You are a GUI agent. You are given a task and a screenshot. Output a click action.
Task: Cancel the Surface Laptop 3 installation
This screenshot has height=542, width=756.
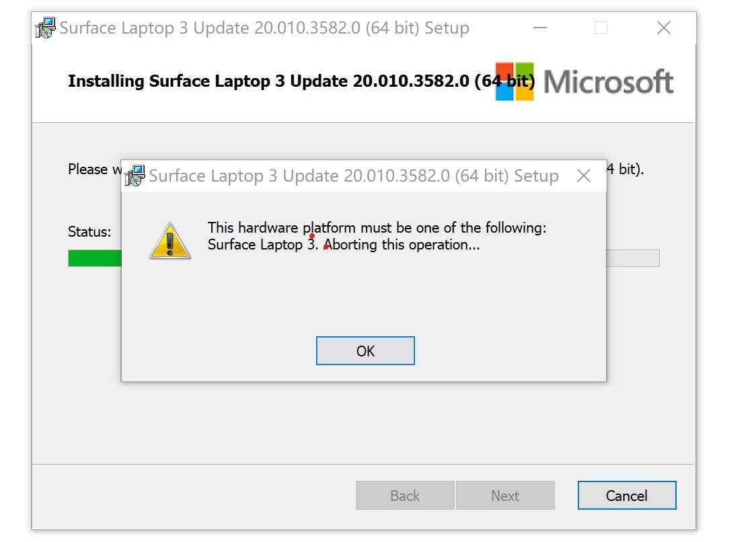point(627,495)
